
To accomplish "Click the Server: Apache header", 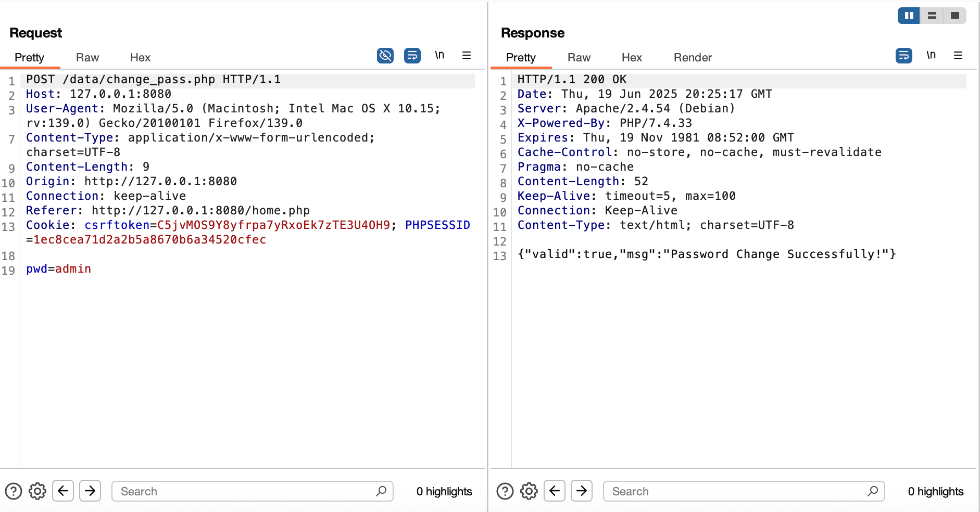I will [626, 109].
